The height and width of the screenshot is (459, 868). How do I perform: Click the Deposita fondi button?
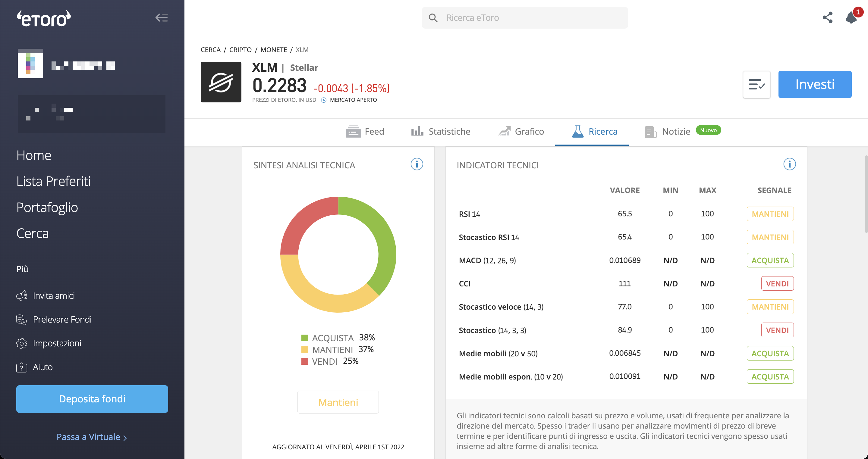92,399
